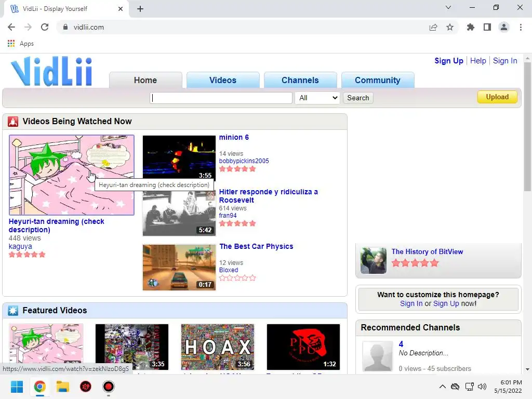Open Windows Start menu
Viewport: 532px width, 399px height.
17,387
